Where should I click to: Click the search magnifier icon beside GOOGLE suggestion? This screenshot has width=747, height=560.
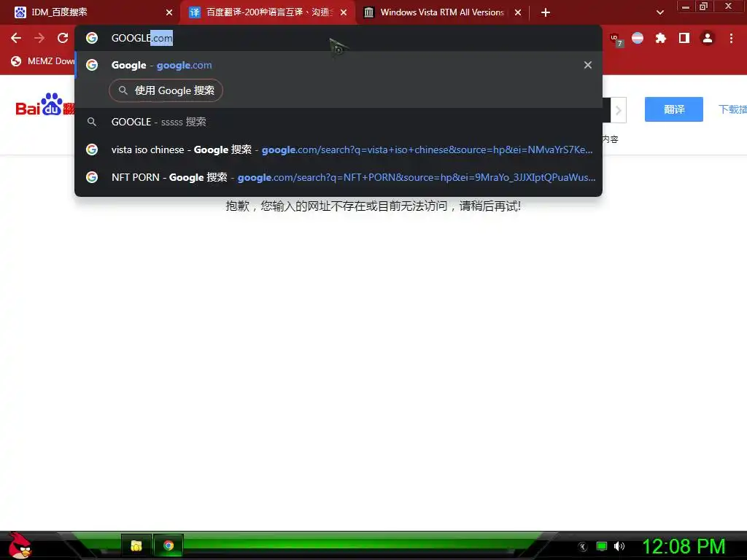(92, 122)
